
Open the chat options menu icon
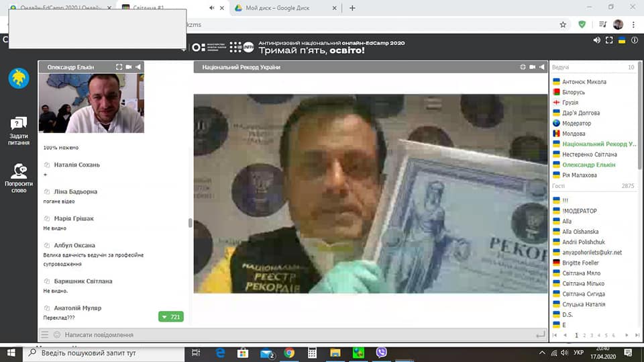click(44, 334)
